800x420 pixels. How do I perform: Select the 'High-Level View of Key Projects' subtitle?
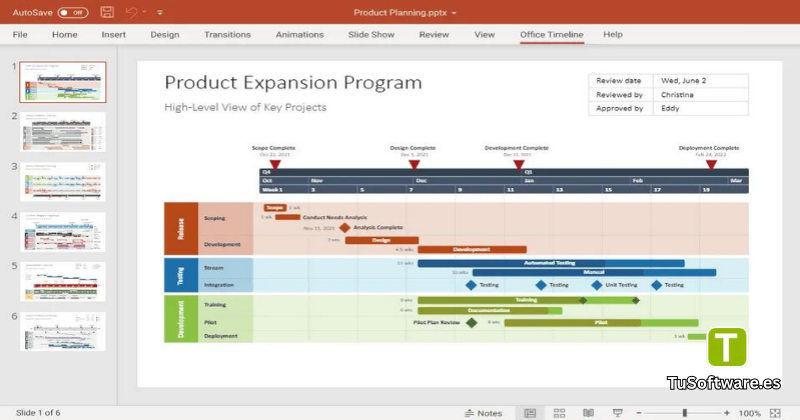pos(245,107)
